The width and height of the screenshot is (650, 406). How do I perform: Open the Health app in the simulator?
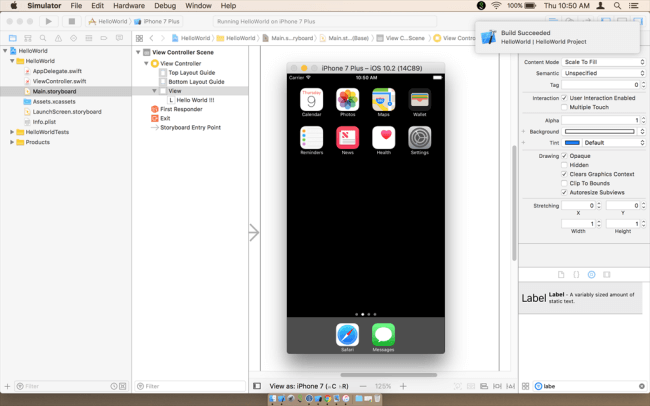point(383,138)
